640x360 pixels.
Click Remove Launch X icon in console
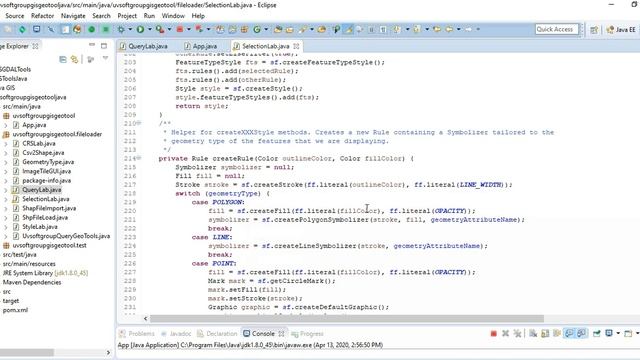[505, 333]
